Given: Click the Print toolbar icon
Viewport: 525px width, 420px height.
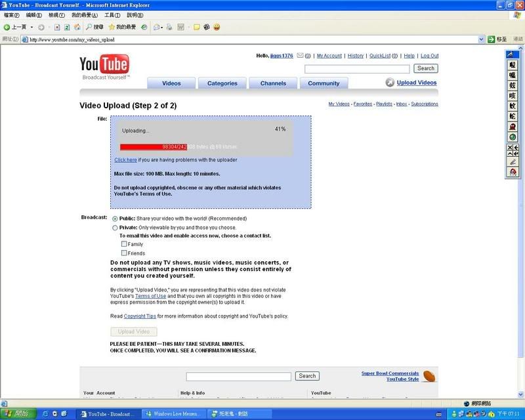Looking at the screenshot, I should click(x=169, y=27).
